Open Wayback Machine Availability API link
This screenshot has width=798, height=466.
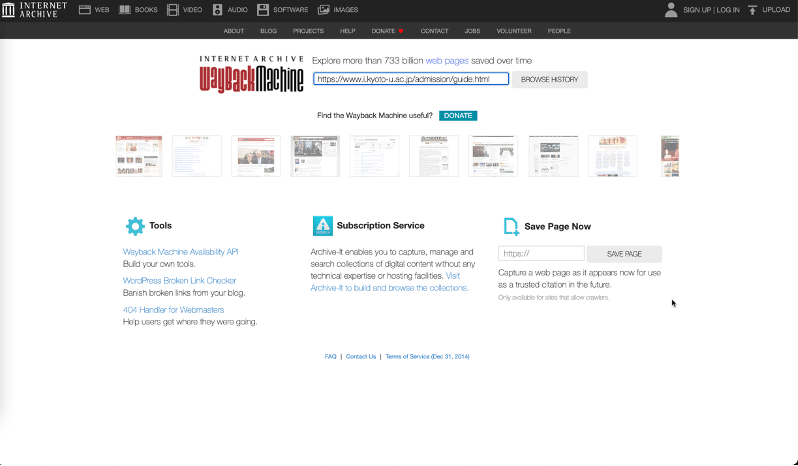click(x=180, y=252)
